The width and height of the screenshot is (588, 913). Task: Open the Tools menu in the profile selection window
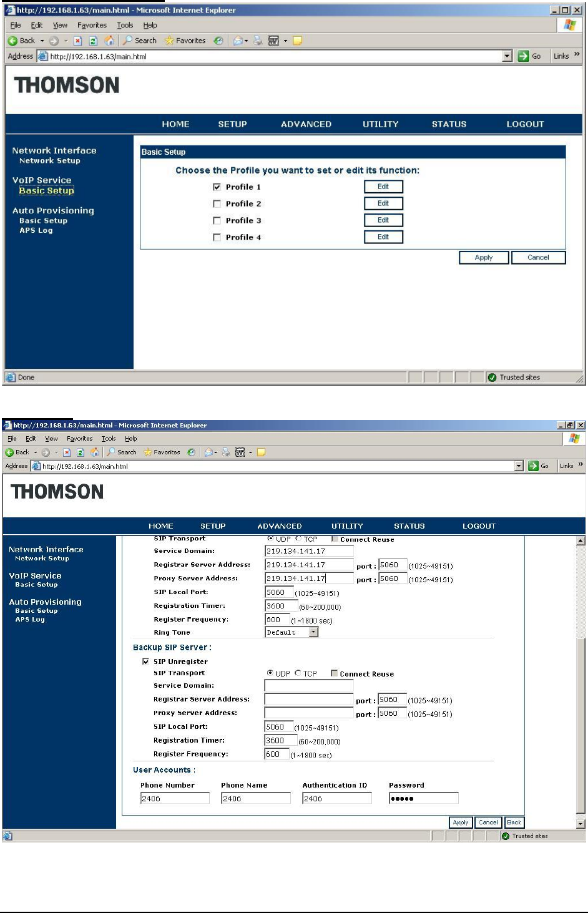[x=125, y=25]
